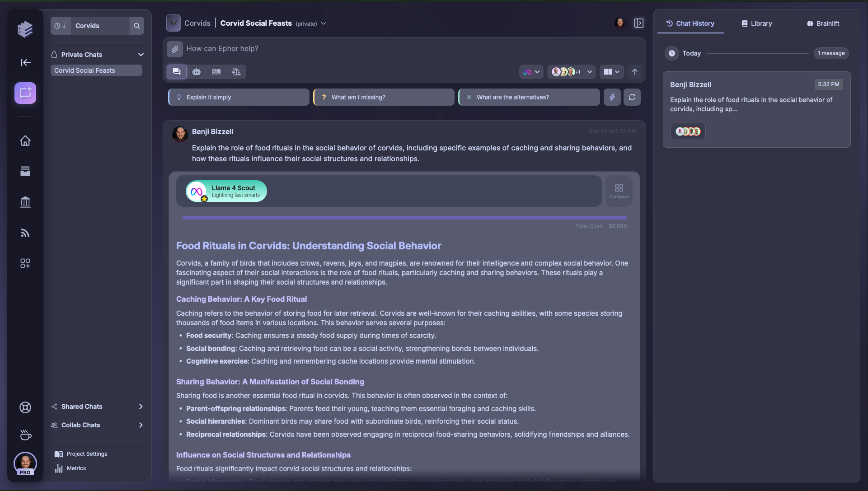Open the feed/RSS icon in sidebar
Image resolution: width=868 pixels, height=491 pixels.
[25, 233]
